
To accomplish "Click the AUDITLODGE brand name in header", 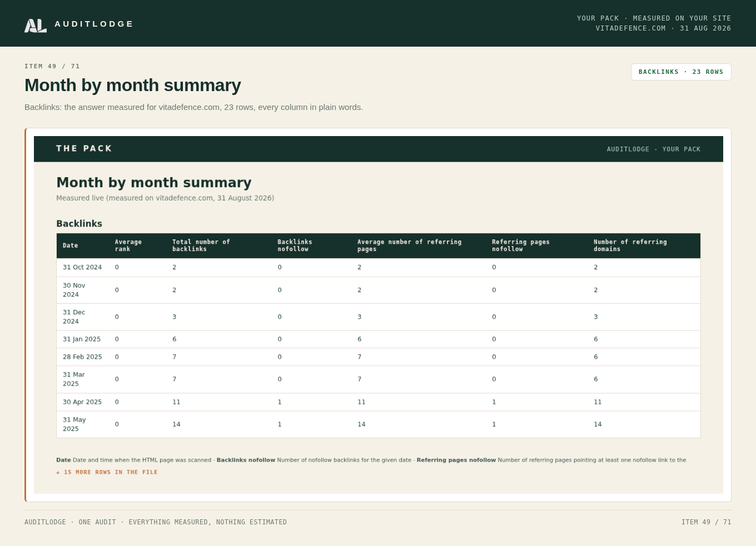I will (94, 24).
